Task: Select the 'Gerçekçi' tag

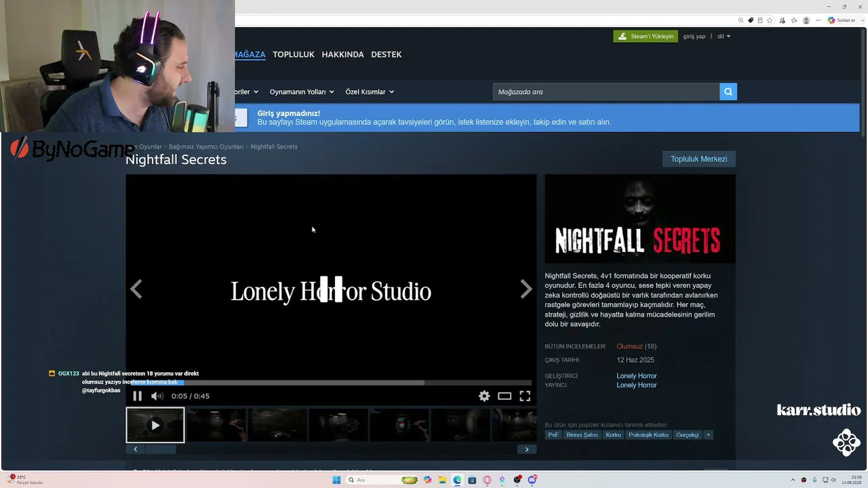Action: (x=687, y=434)
